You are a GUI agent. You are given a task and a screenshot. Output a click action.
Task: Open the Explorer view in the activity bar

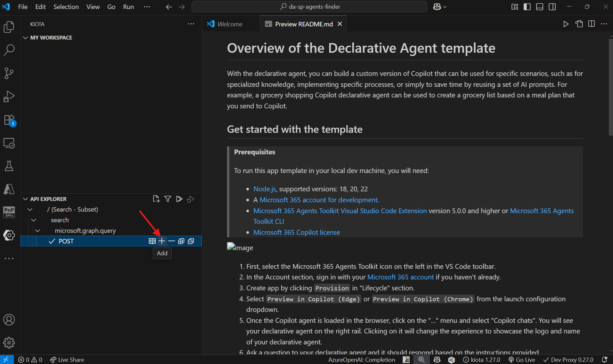tap(9, 27)
